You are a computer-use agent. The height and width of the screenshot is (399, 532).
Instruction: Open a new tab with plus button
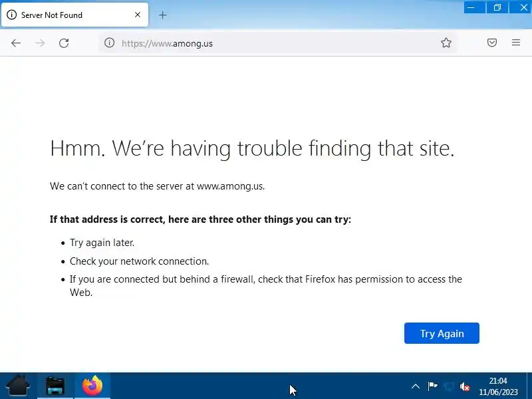(x=163, y=15)
